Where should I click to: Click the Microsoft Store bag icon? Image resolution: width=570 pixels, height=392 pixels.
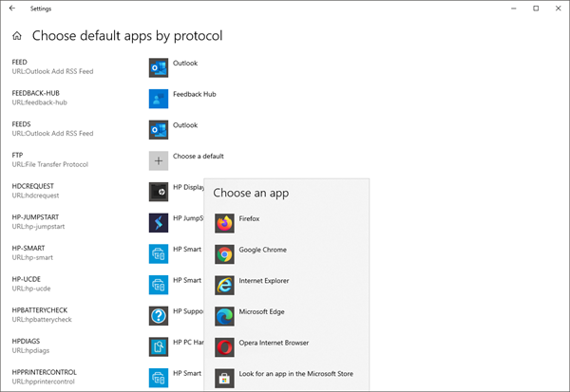pos(224,379)
